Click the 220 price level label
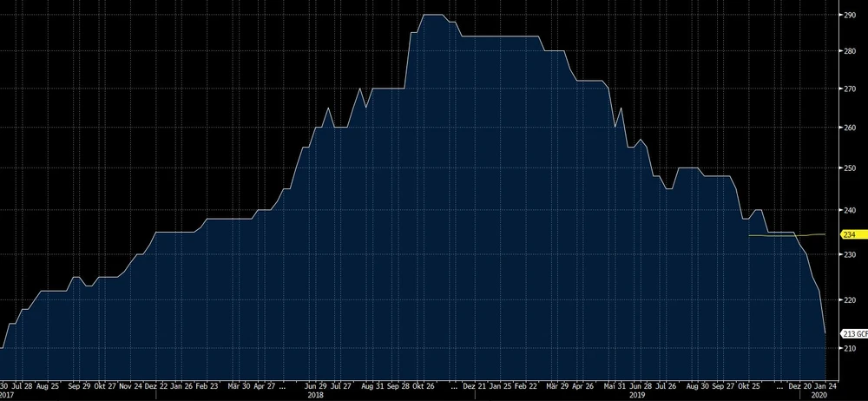This screenshot has height=401, width=868. (x=849, y=300)
